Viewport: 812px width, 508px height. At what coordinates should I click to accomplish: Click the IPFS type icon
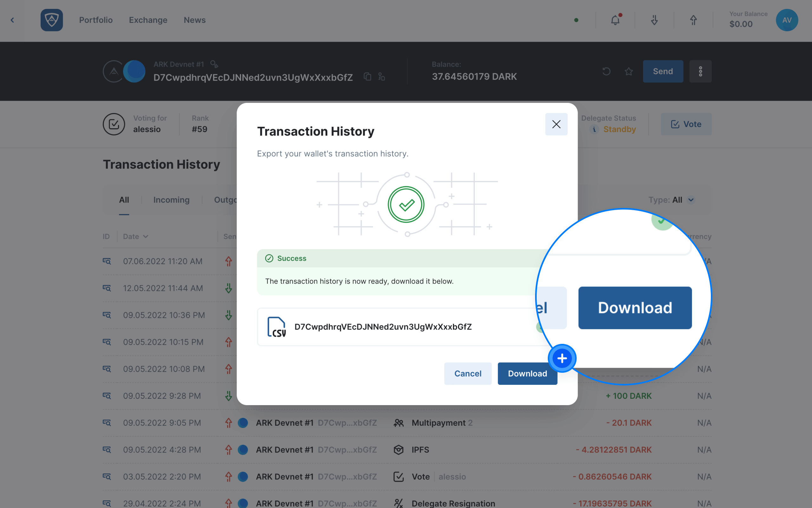pyautogui.click(x=398, y=450)
